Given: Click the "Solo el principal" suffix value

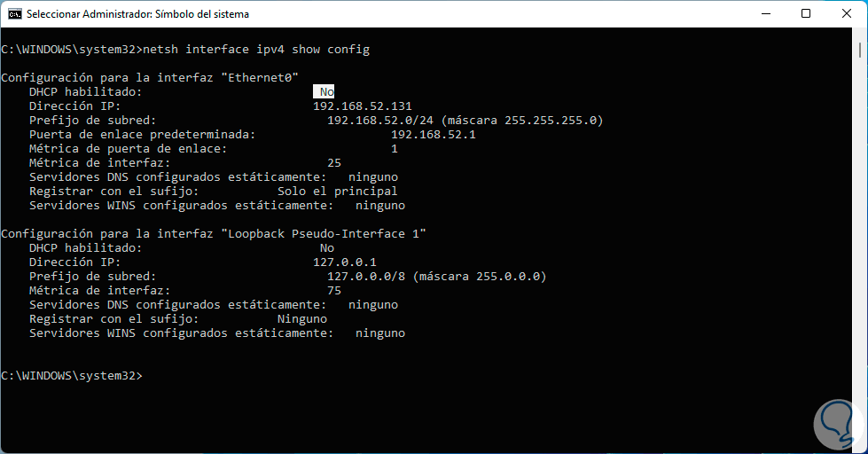Looking at the screenshot, I should pos(337,192).
